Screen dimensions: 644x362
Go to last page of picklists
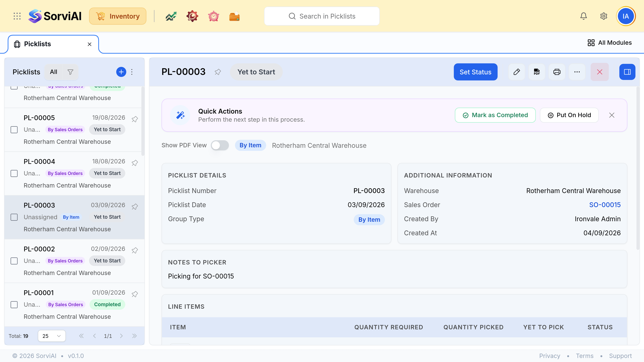pyautogui.click(x=135, y=336)
